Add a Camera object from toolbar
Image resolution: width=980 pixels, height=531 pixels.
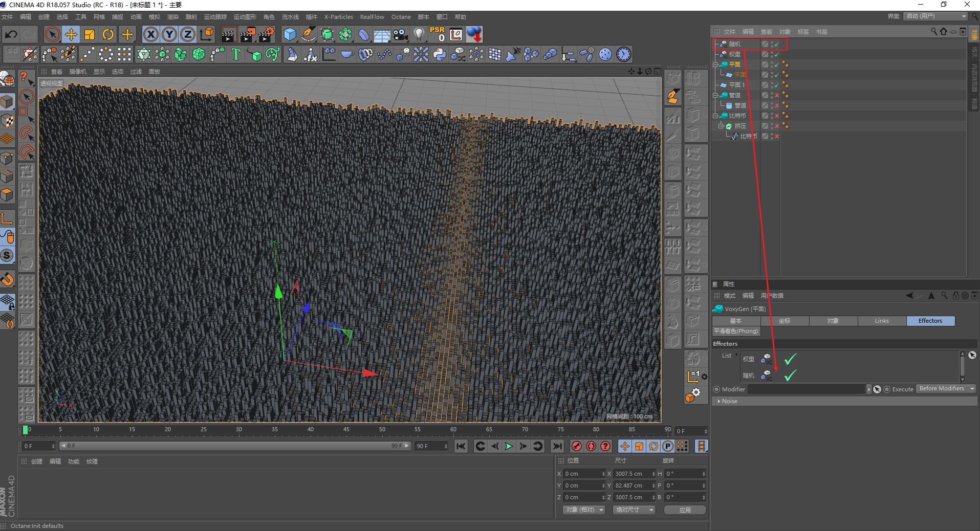[401, 35]
